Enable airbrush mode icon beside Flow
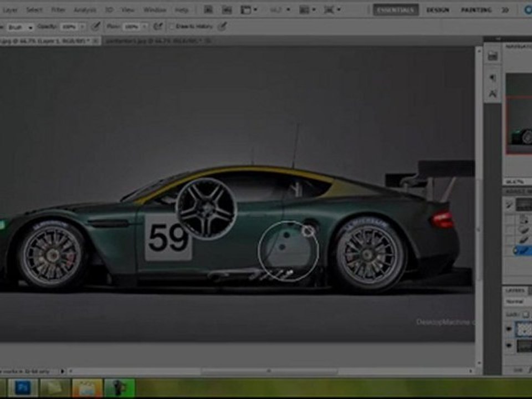This screenshot has width=532, height=399. click(x=158, y=26)
